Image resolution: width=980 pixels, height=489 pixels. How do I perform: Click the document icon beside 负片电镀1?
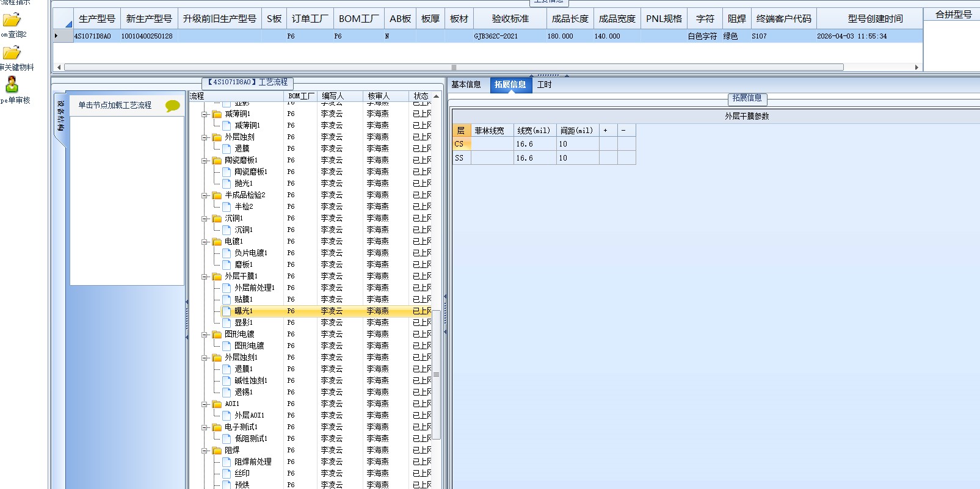(227, 253)
